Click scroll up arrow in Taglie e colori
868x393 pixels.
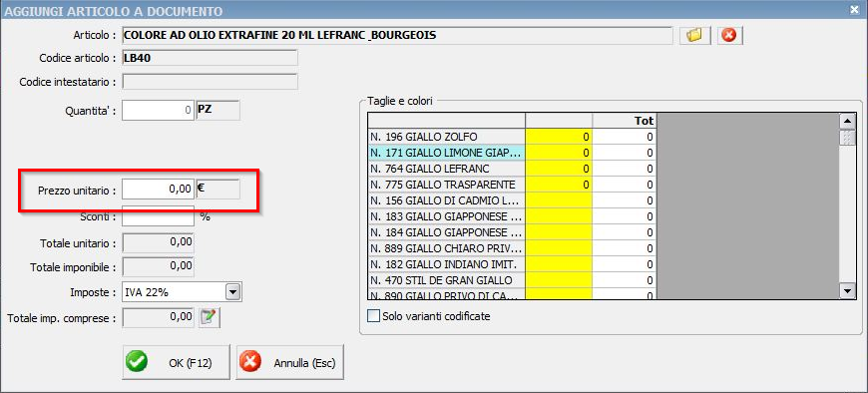[847, 122]
